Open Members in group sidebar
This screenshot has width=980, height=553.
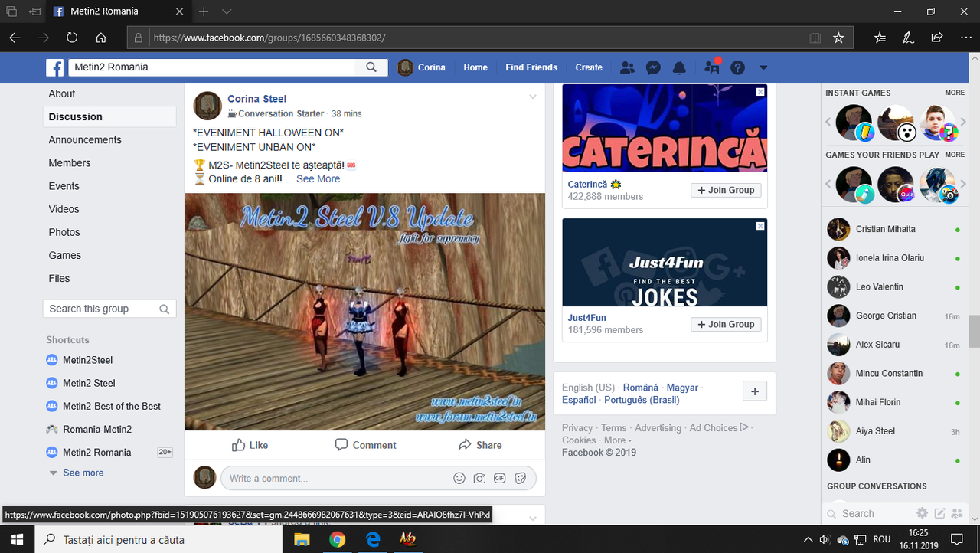(70, 162)
